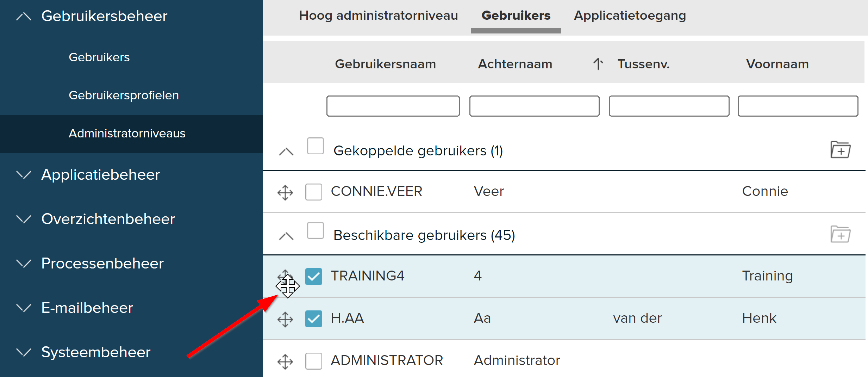This screenshot has width=868, height=377.
Task: Click the Voornaam filter field
Action: coord(798,106)
